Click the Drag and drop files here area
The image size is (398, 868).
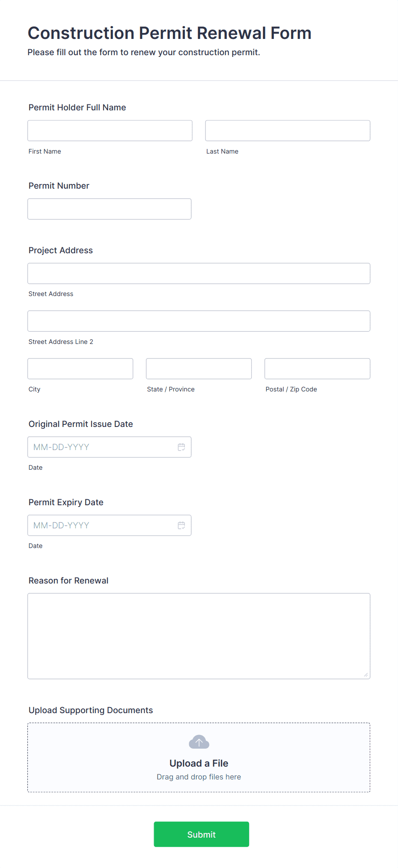(199, 777)
